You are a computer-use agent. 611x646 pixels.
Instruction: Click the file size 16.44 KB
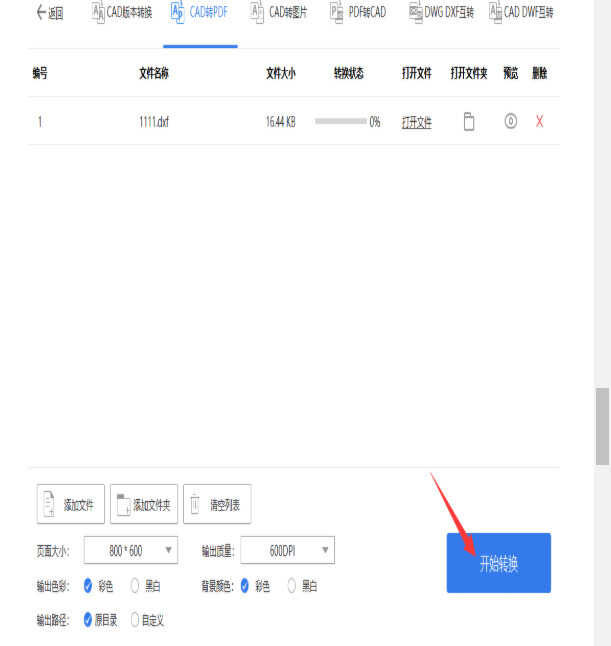click(x=280, y=122)
